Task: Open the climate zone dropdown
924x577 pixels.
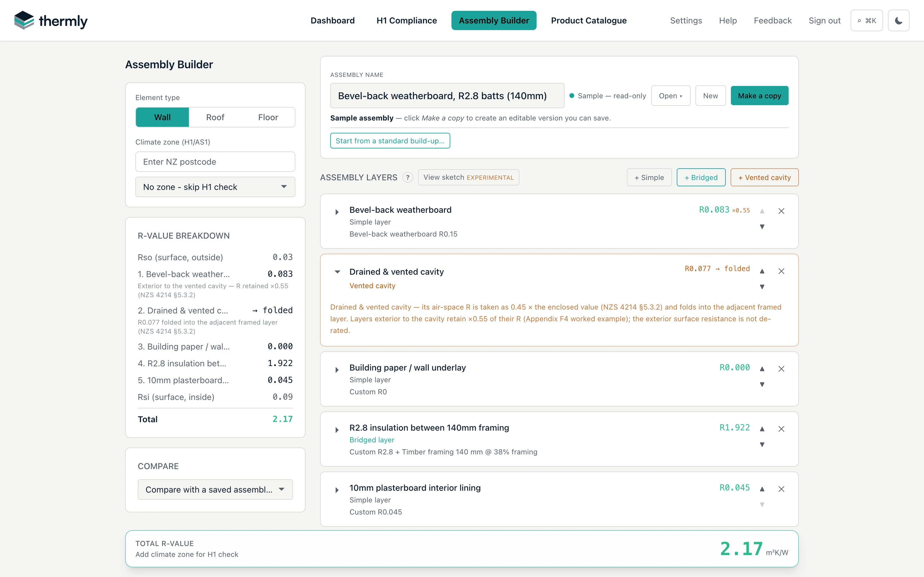Action: coord(215,187)
